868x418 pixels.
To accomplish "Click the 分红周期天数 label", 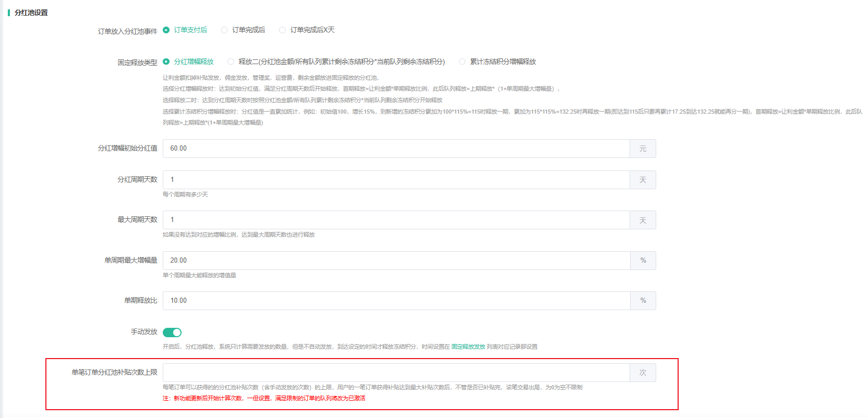I will point(138,179).
